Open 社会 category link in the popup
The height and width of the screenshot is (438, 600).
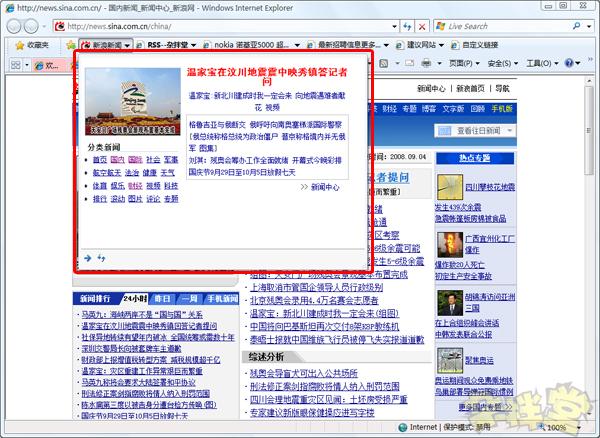(x=153, y=160)
